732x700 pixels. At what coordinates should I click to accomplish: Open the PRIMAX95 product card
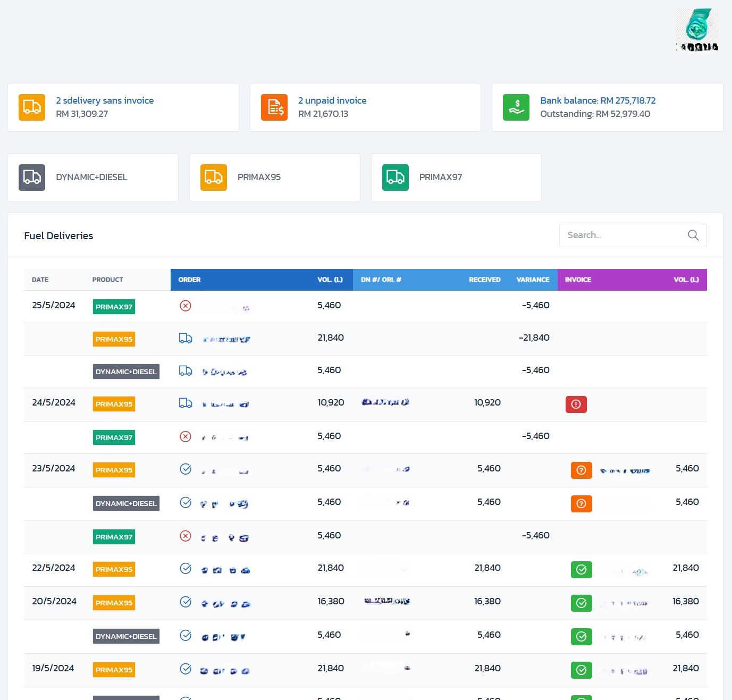click(x=274, y=178)
